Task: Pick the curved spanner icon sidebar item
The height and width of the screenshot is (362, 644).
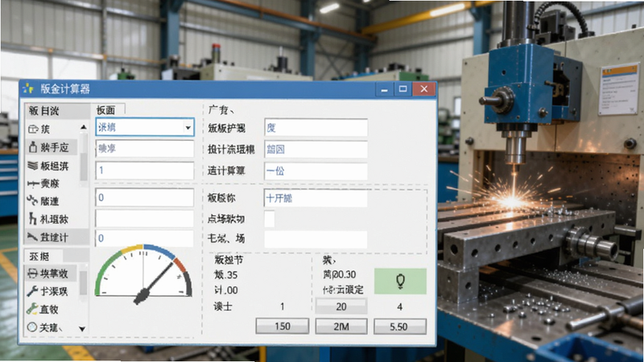Action: click(x=32, y=200)
